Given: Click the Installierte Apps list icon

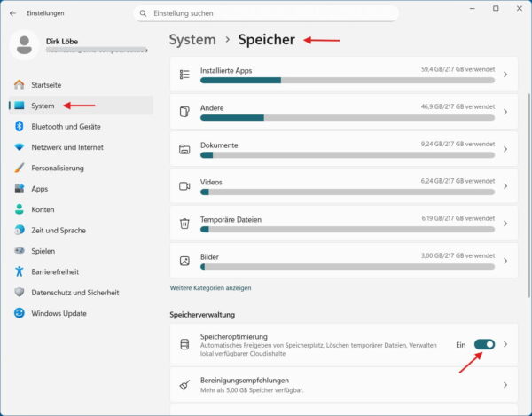Looking at the screenshot, I should click(184, 75).
